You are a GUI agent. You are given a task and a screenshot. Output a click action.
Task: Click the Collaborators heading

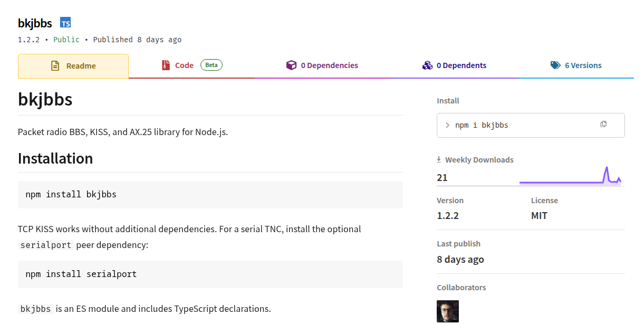462,288
